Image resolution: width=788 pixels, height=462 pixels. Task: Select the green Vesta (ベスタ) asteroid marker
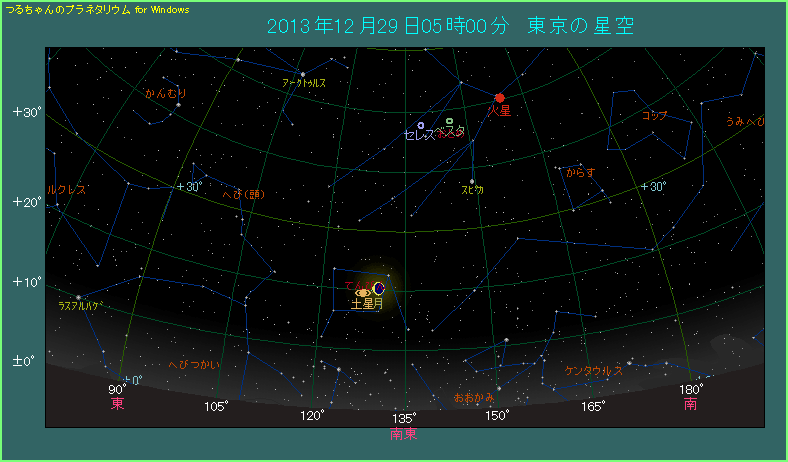click(x=450, y=122)
